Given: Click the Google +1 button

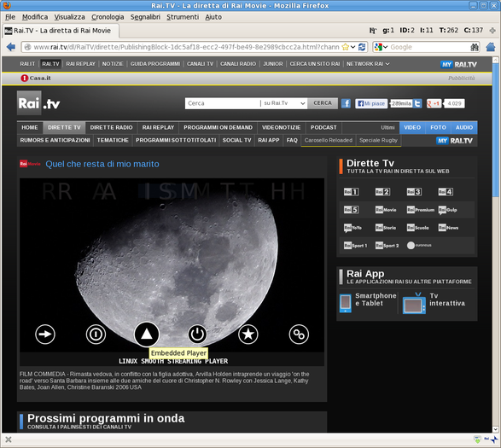Looking at the screenshot, I should [434, 103].
